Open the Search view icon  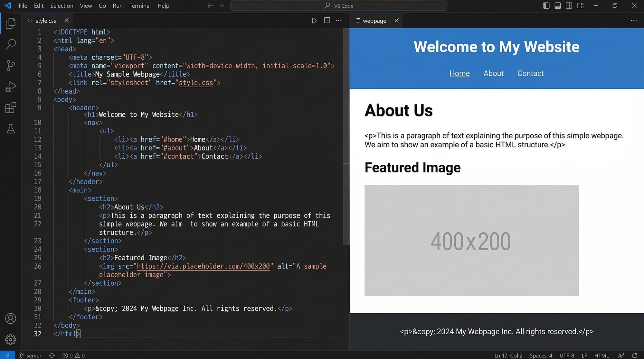[11, 44]
